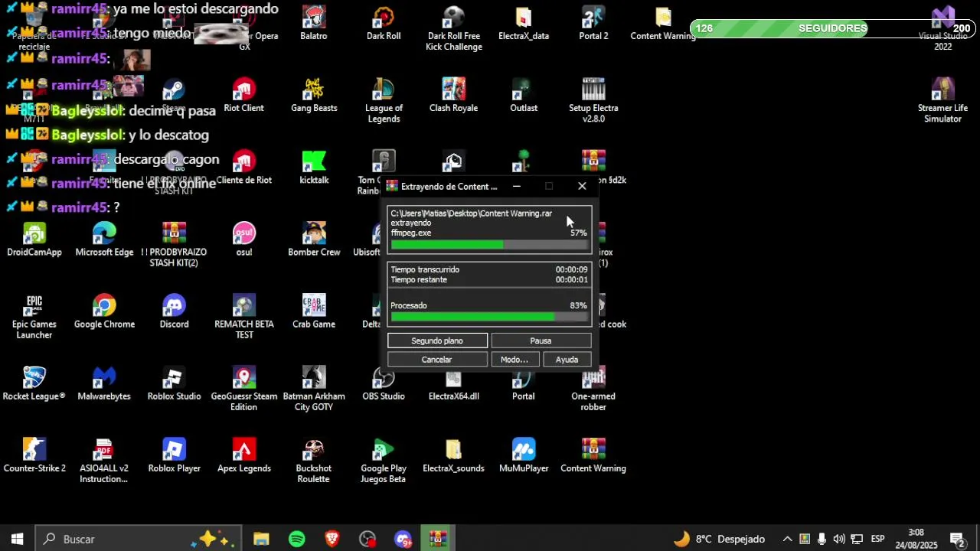Open Streamer Life Simulator icon
The image size is (980, 551).
pos(943,100)
